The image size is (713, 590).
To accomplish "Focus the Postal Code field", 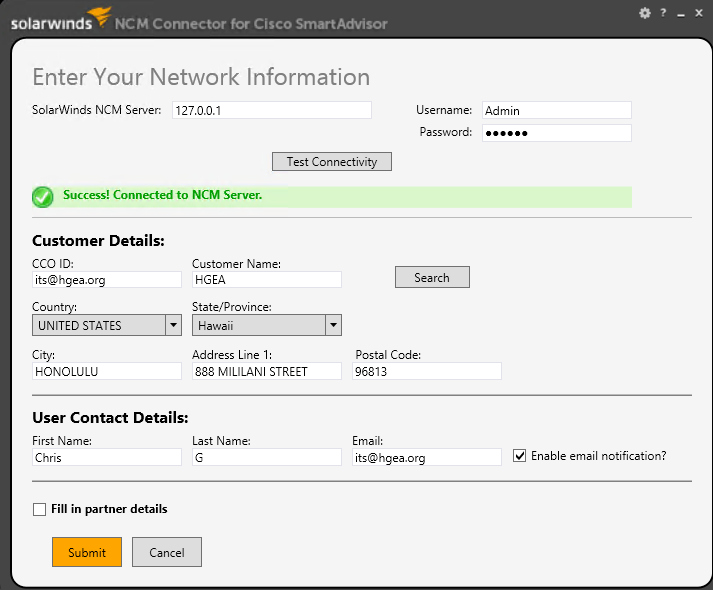I will [x=427, y=371].
